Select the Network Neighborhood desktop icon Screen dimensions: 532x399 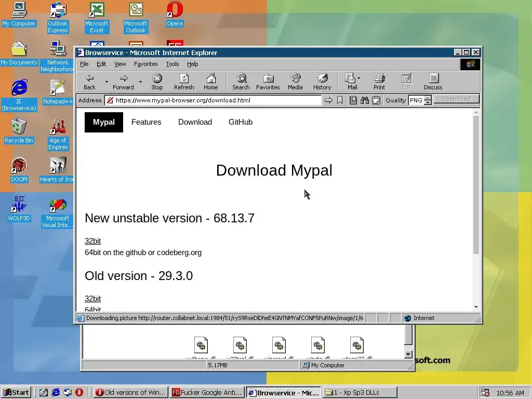(x=58, y=57)
